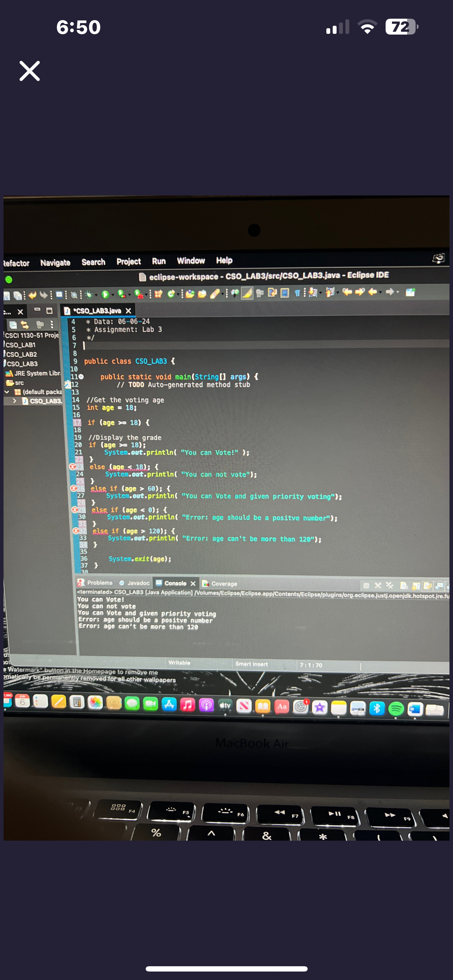Click the Save icon in Eclipse toolbar
Image resolution: width=453 pixels, height=980 pixels.
pyautogui.click(x=7, y=295)
